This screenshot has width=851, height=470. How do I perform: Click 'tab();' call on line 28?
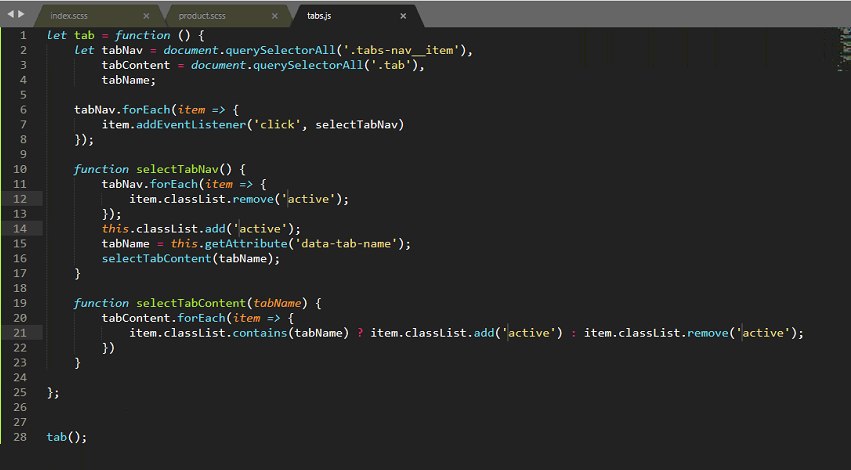[x=67, y=437]
